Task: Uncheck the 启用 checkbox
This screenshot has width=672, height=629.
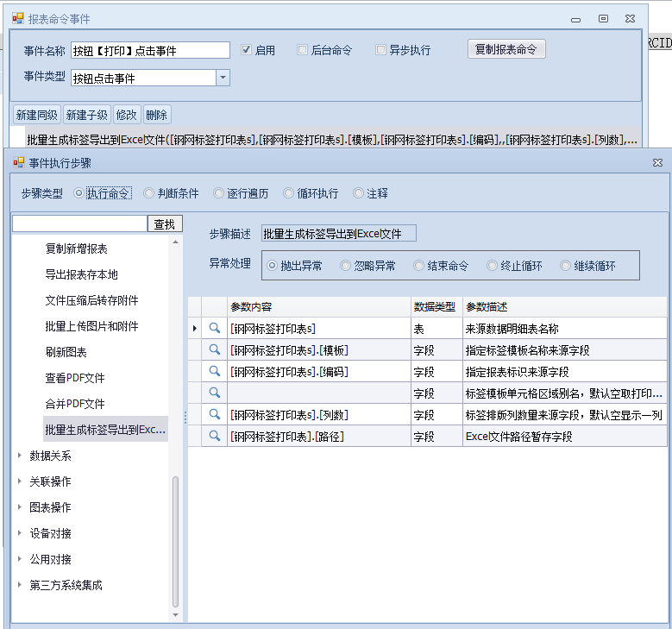Action: tap(246, 50)
